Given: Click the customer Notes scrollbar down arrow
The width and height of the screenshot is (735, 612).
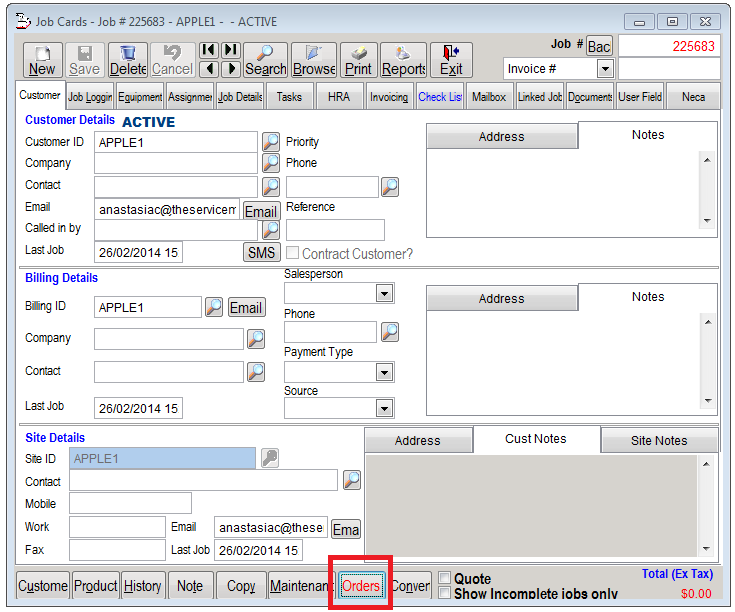Looking at the screenshot, I should (x=707, y=221).
